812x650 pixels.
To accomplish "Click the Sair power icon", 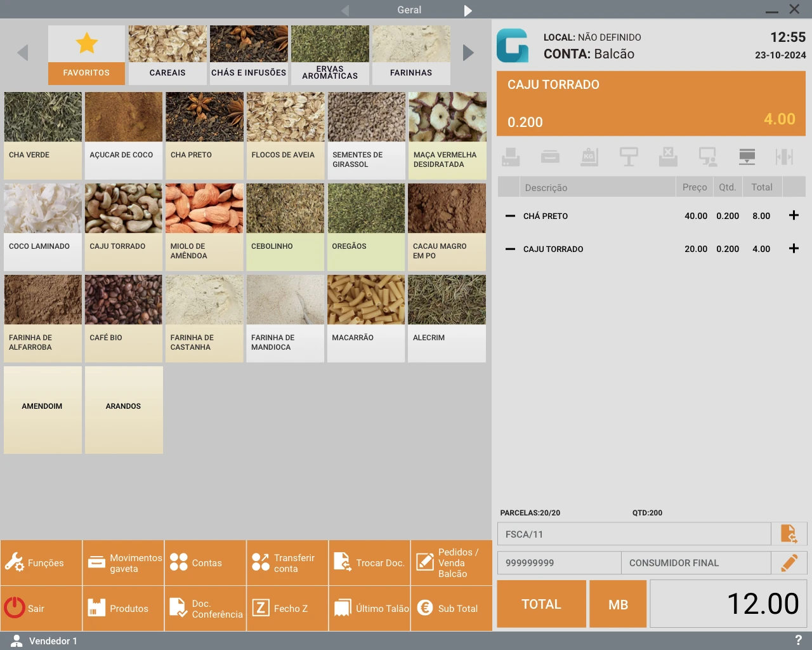I will [15, 608].
